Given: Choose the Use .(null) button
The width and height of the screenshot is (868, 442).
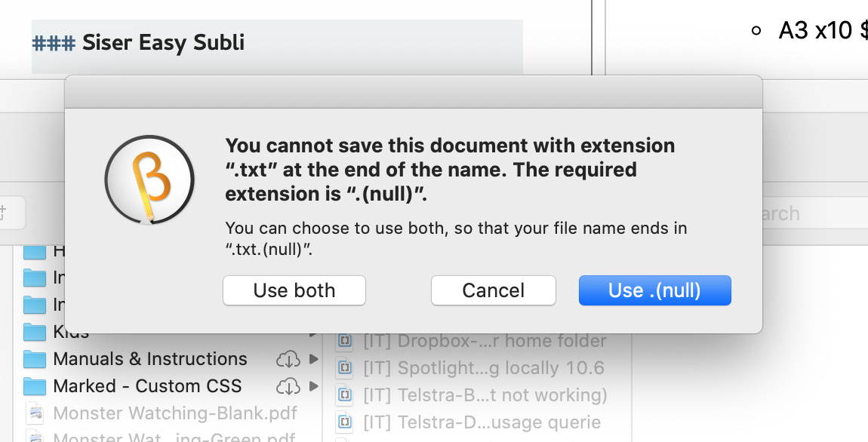Looking at the screenshot, I should 654,290.
